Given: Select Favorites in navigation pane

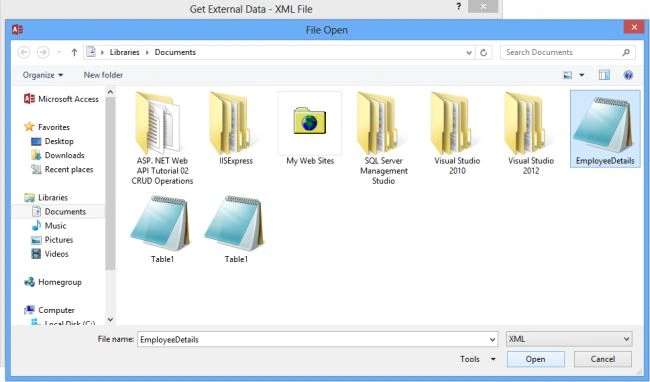Looking at the screenshot, I should point(47,127).
